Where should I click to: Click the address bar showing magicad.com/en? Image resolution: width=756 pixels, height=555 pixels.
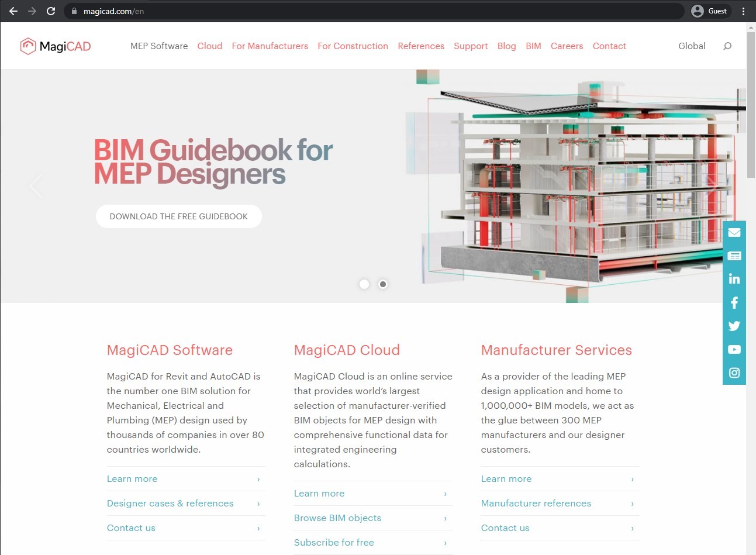click(374, 11)
